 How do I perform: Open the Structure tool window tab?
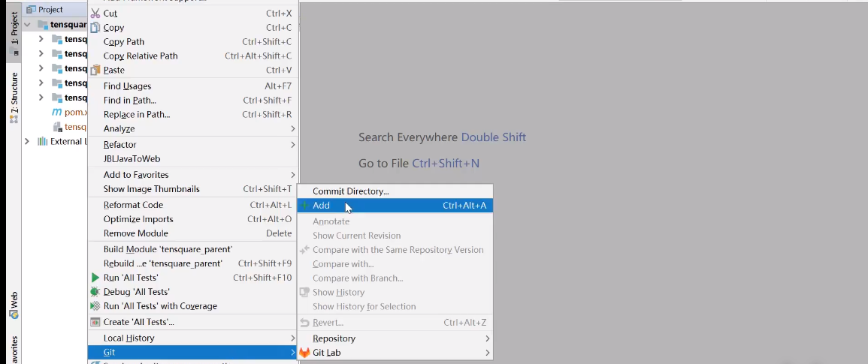(x=14, y=97)
